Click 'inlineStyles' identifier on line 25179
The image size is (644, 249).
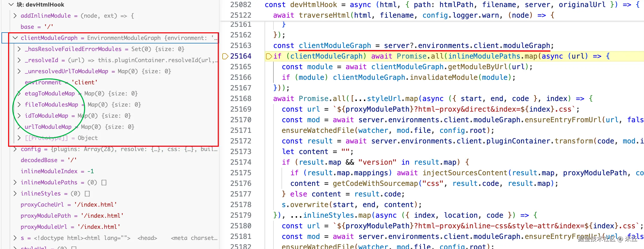329,215
